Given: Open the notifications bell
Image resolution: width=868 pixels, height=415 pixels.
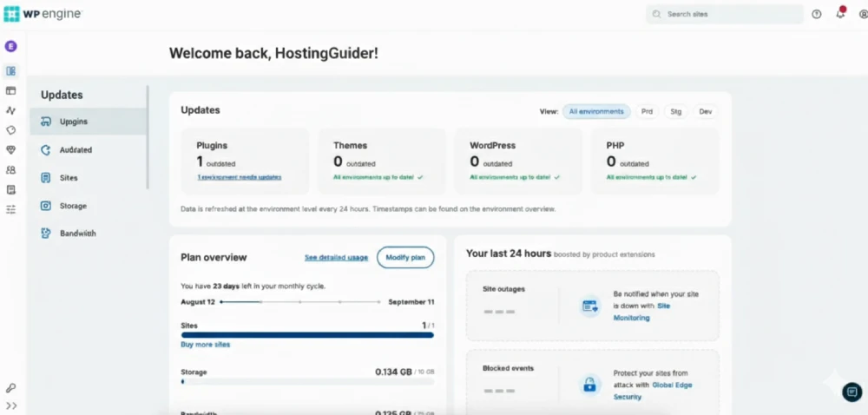Looking at the screenshot, I should click(841, 13).
